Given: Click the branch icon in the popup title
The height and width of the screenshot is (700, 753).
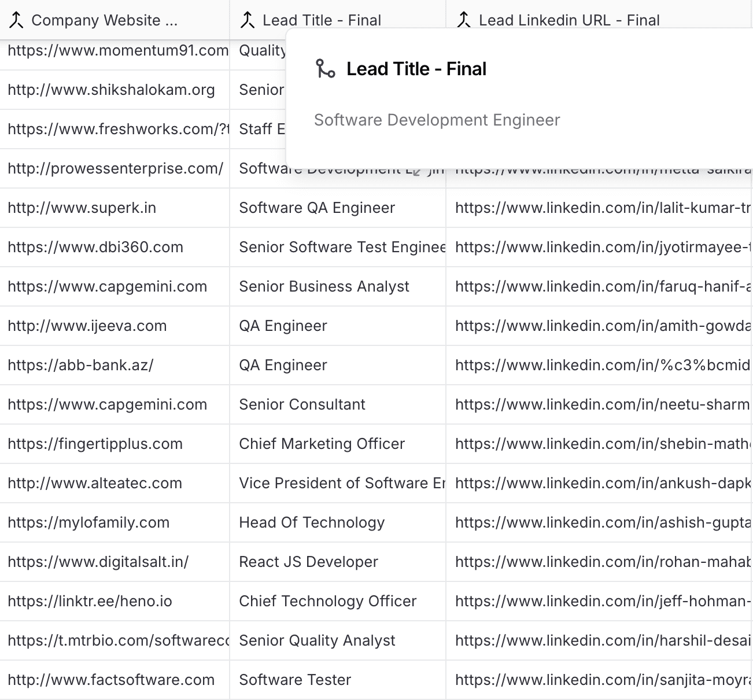Looking at the screenshot, I should [x=326, y=69].
